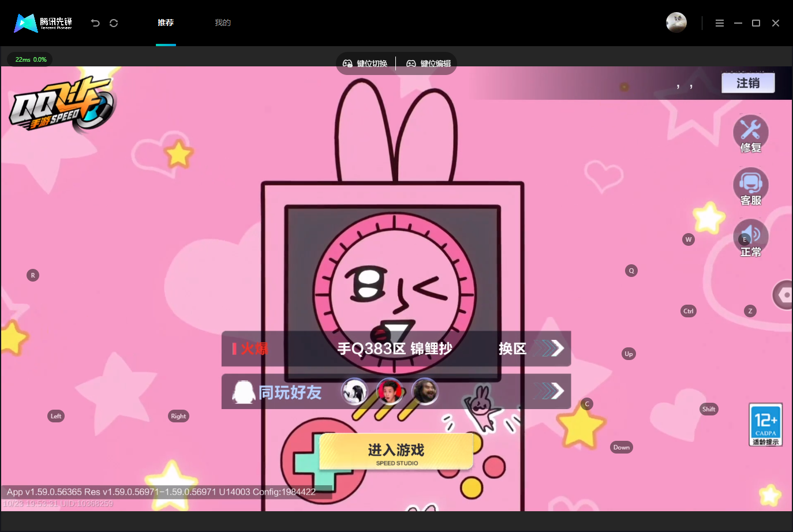Click the Shift key mapping marker
This screenshot has width=793, height=532.
(709, 409)
